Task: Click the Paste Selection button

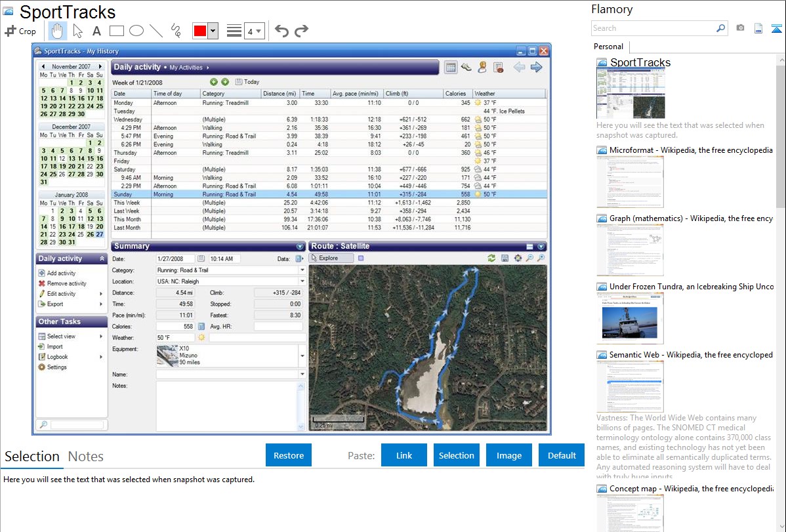Action: (456, 455)
